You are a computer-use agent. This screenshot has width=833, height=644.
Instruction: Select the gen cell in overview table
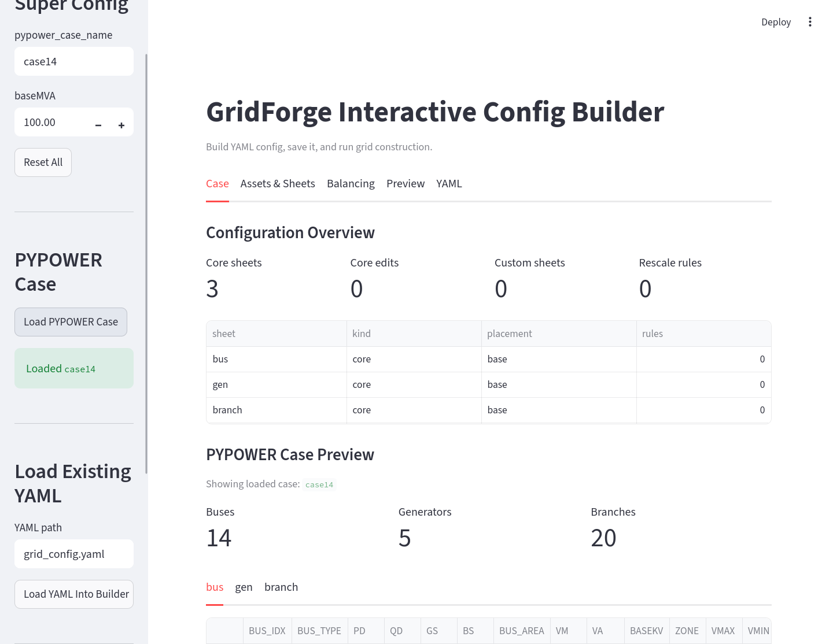[277, 384]
